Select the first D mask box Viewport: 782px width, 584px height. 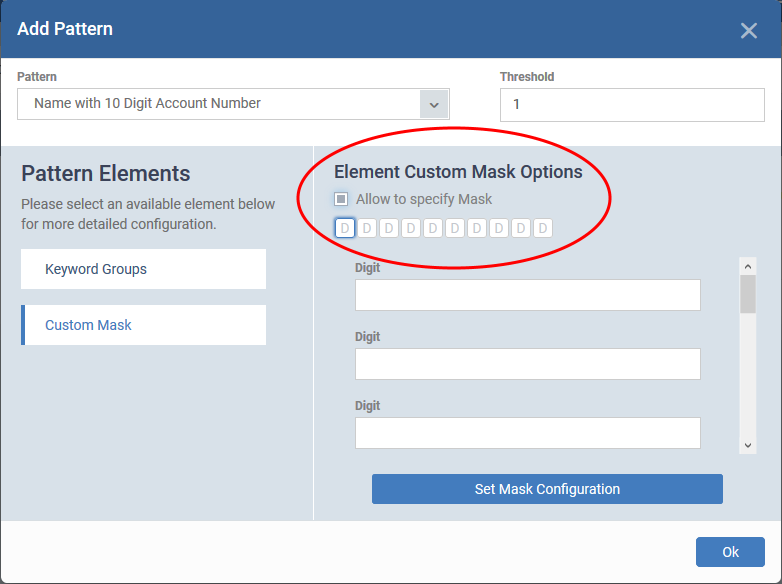(345, 228)
